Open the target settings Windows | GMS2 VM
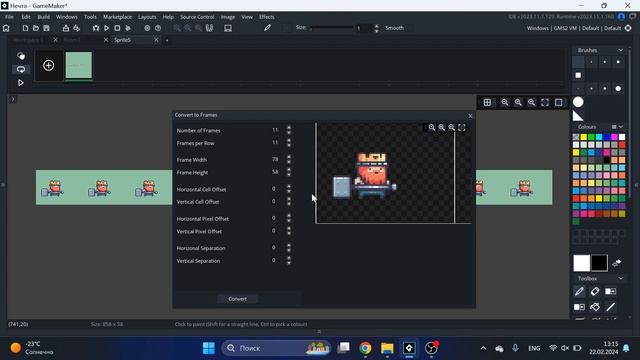This screenshot has height=360, width=640. (573, 28)
